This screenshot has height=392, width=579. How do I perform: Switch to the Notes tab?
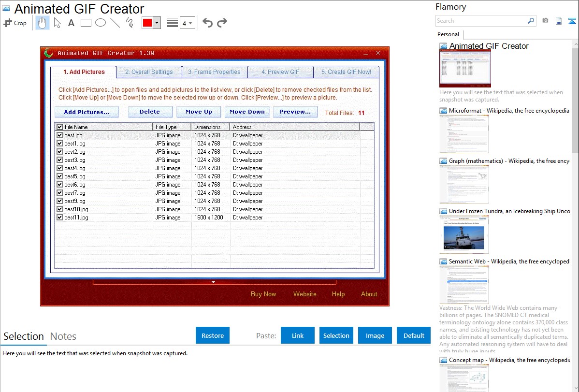click(x=63, y=336)
